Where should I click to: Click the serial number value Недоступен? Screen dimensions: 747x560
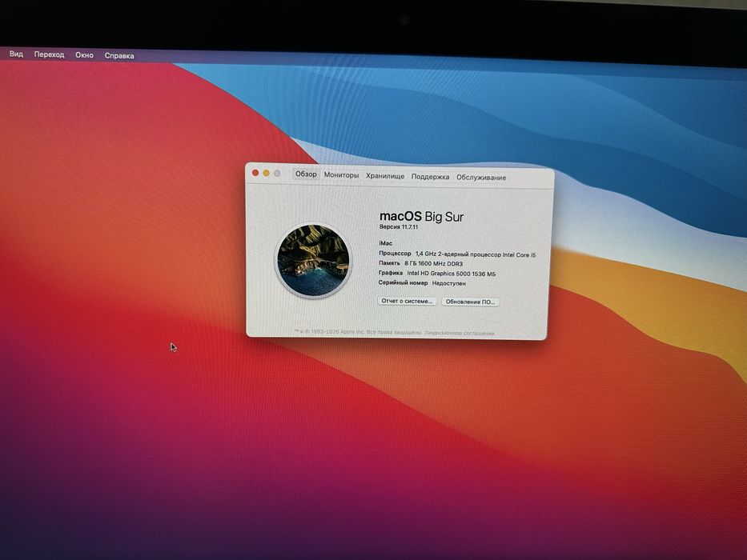pos(449,283)
